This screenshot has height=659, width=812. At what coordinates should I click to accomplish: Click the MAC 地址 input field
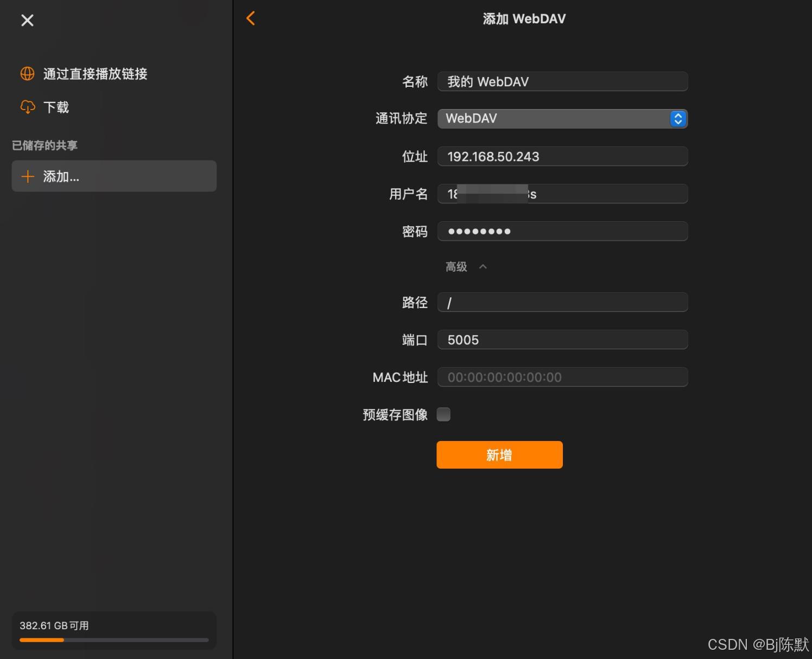point(563,377)
